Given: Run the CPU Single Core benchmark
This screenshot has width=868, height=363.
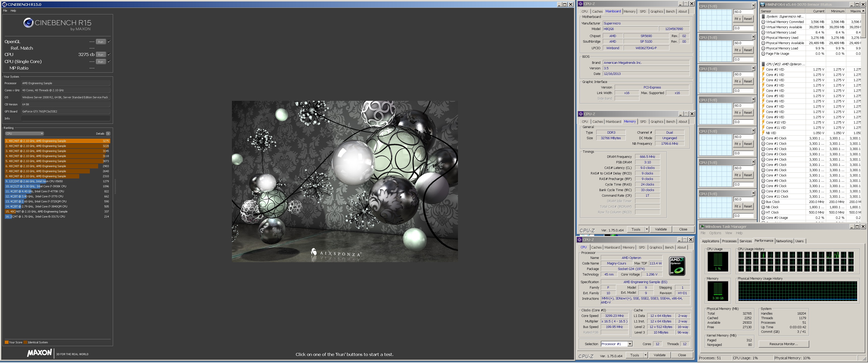Looking at the screenshot, I should (x=101, y=62).
